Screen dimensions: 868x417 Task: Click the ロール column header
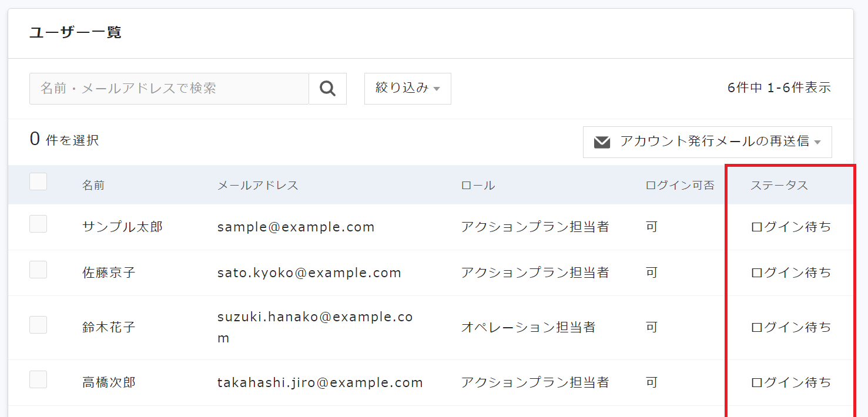(478, 186)
